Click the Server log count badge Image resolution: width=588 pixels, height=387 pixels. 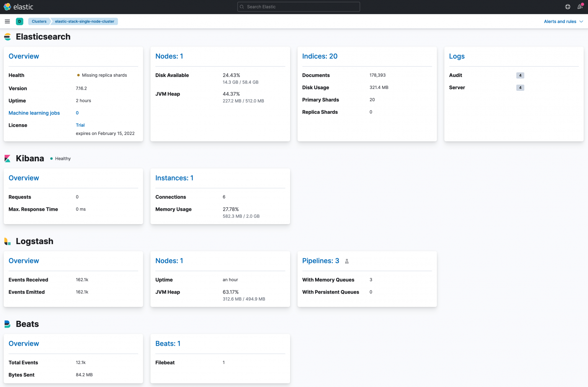point(520,88)
